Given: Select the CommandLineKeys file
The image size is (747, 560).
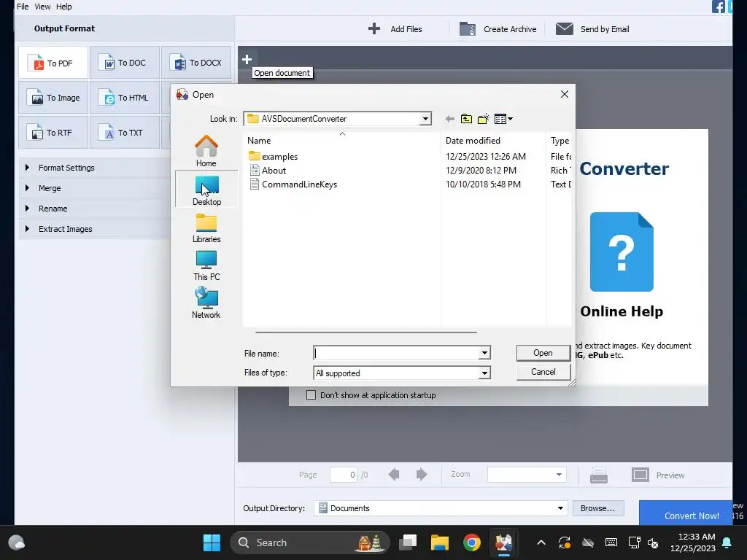Looking at the screenshot, I should point(293,184).
